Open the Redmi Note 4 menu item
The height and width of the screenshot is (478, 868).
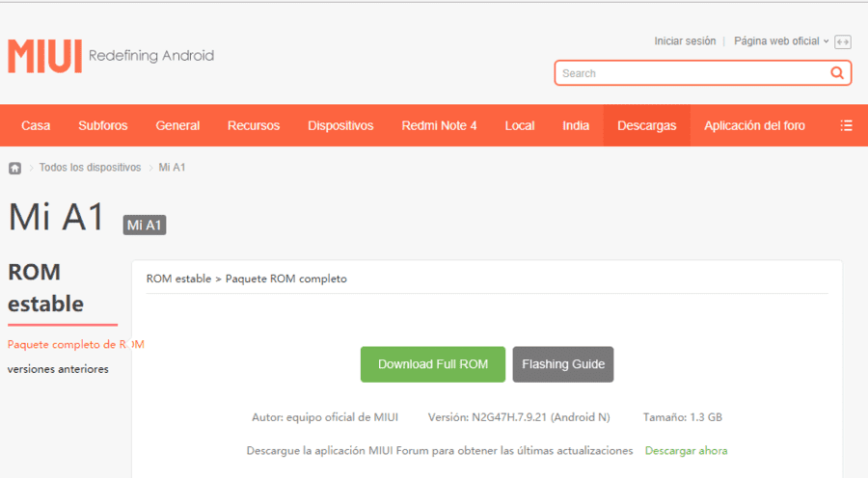[x=439, y=125]
